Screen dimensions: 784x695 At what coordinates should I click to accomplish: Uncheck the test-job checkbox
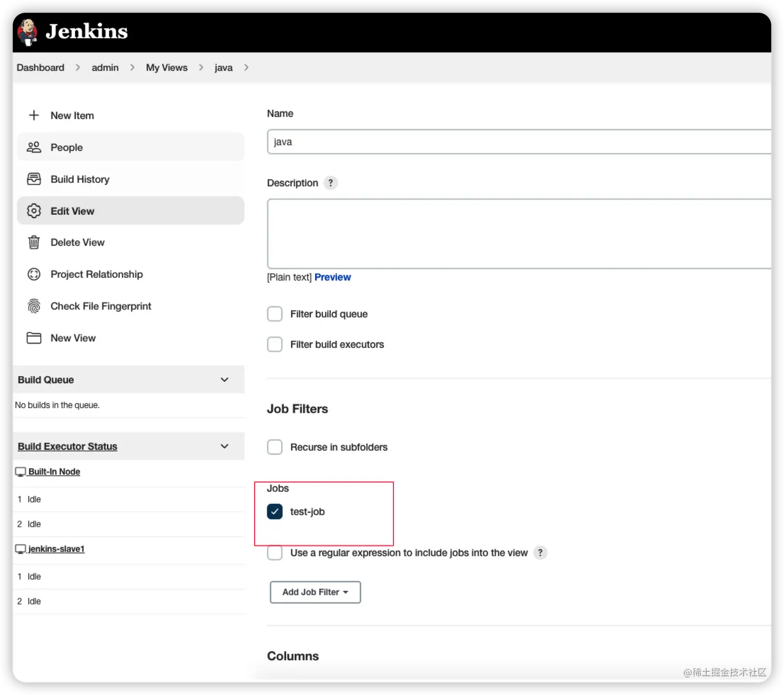click(275, 512)
